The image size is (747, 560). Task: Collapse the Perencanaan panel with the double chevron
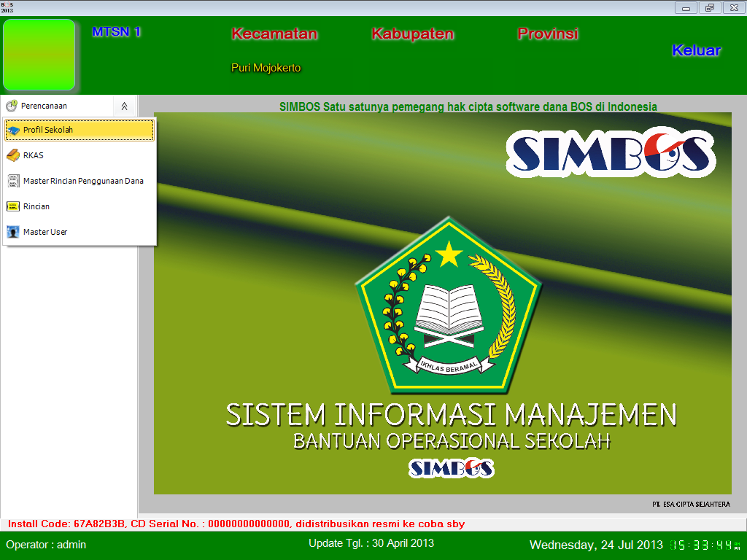tap(124, 106)
